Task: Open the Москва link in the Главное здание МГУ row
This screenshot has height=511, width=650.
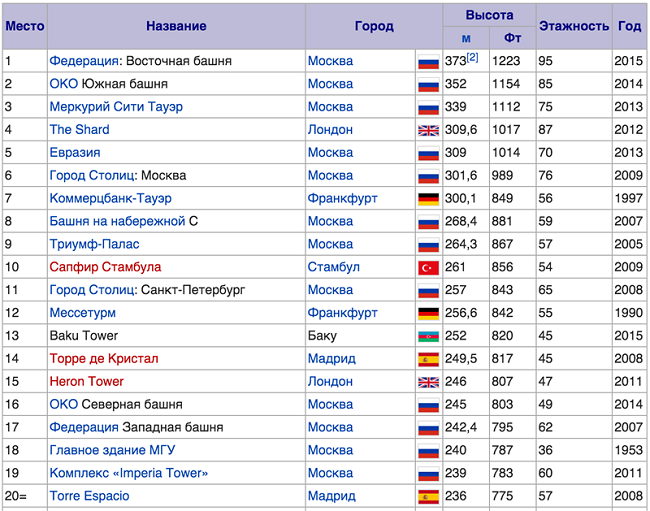Action: [x=330, y=450]
